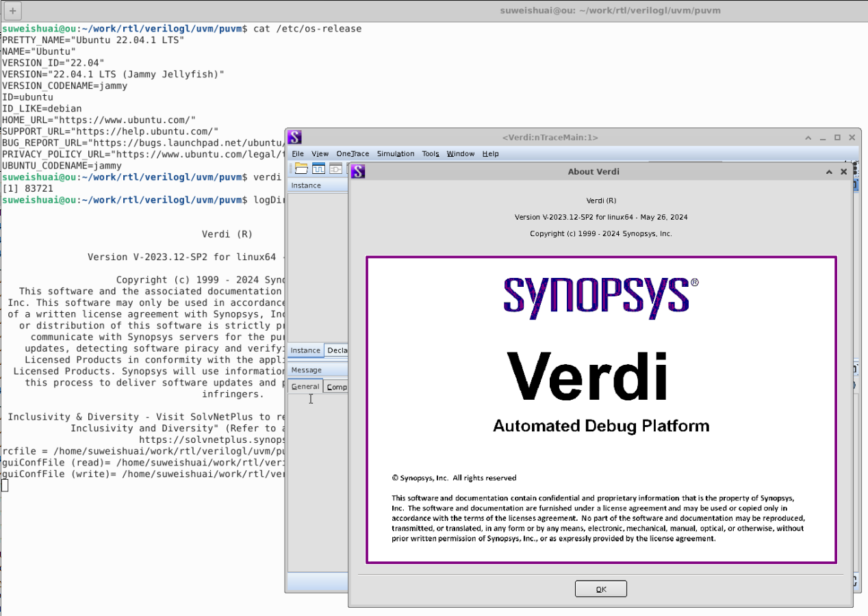Open the File menu in Verdi
This screenshot has width=868, height=616.
tap(298, 154)
